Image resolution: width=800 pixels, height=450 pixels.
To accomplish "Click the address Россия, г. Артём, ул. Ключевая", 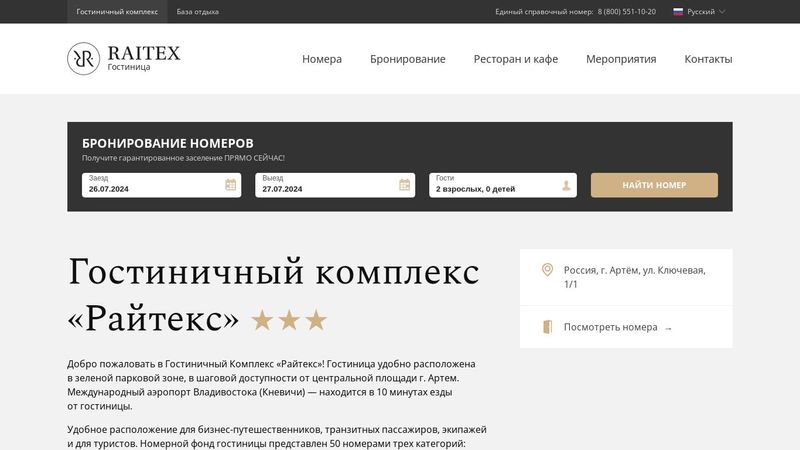I will 634,277.
